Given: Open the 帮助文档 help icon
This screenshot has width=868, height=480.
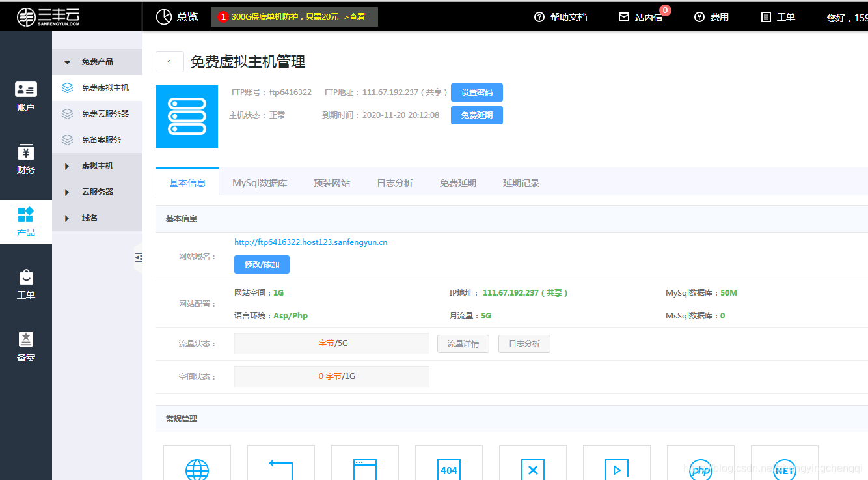Looking at the screenshot, I should pos(539,17).
